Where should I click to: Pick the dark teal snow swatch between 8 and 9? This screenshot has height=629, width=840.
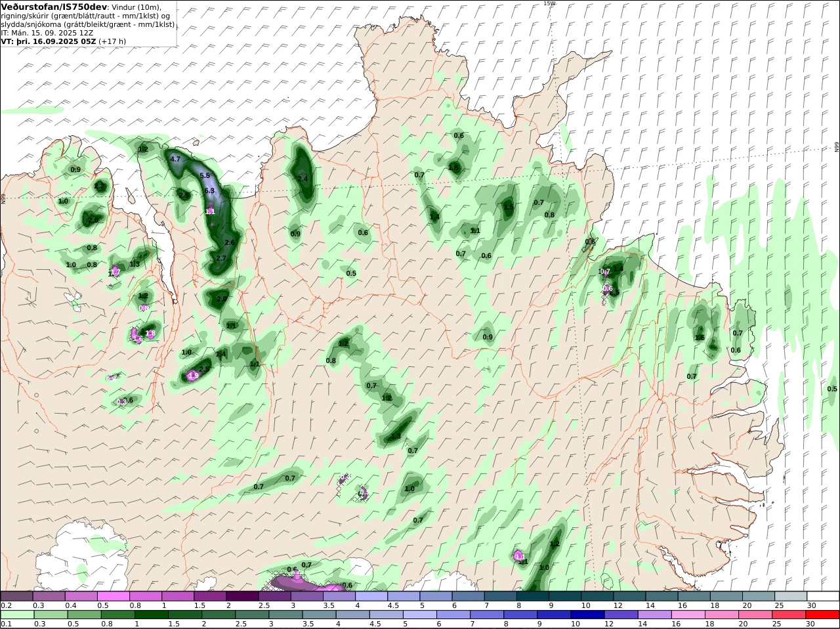(532, 596)
